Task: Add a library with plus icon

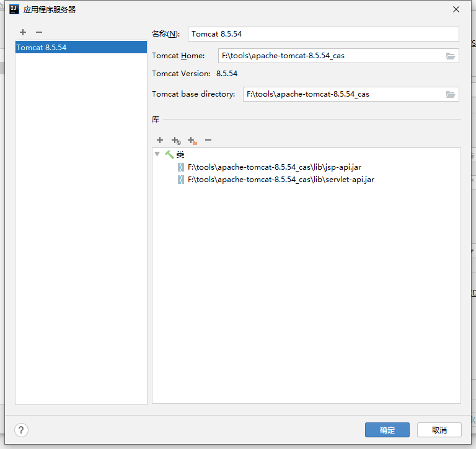Action: (160, 140)
